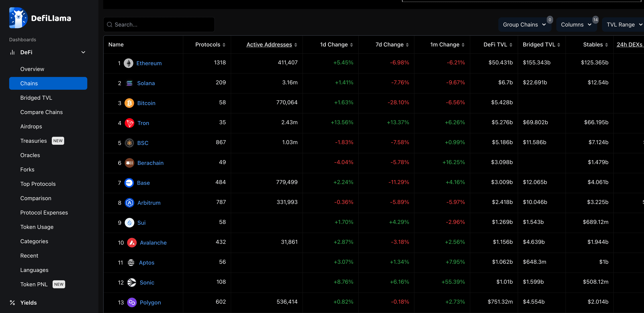Click the Berachain chain icon

click(x=129, y=163)
